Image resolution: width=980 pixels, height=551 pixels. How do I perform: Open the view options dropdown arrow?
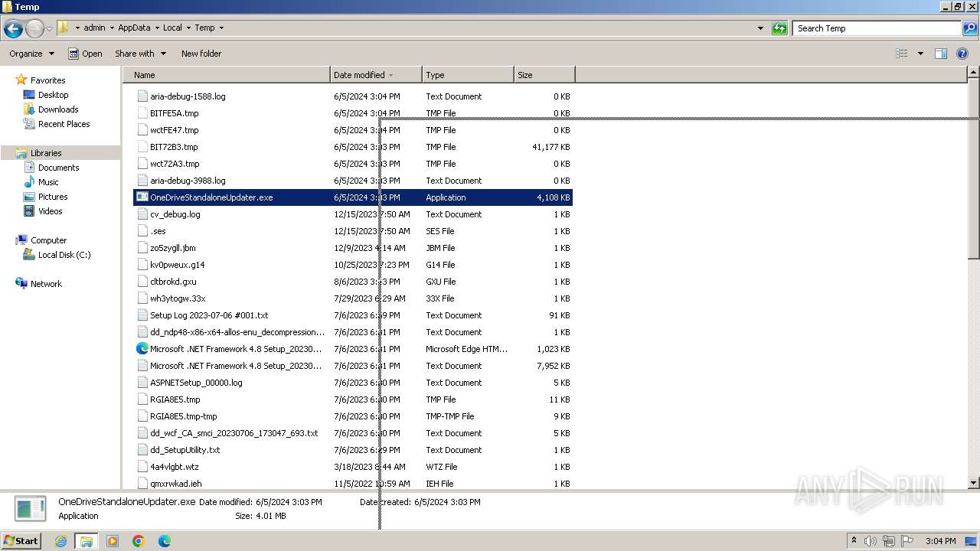[920, 54]
